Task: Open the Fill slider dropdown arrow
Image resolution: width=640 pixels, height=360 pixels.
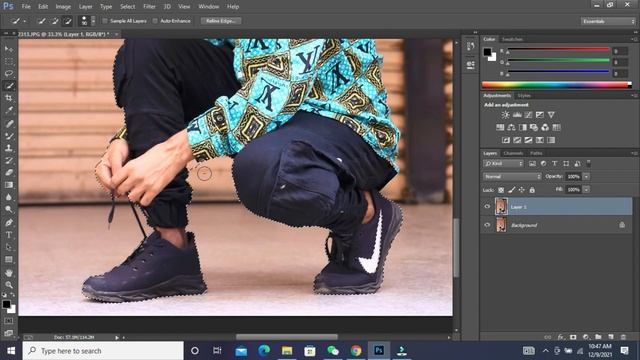Action: [x=586, y=189]
